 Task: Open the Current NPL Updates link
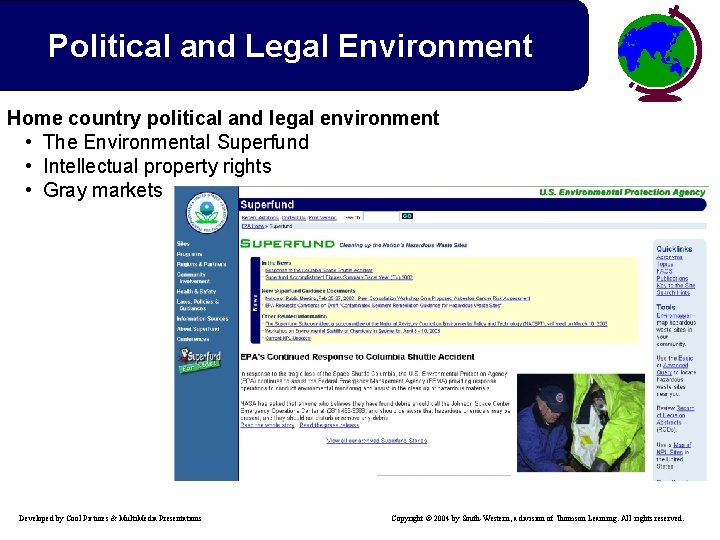[288, 338]
